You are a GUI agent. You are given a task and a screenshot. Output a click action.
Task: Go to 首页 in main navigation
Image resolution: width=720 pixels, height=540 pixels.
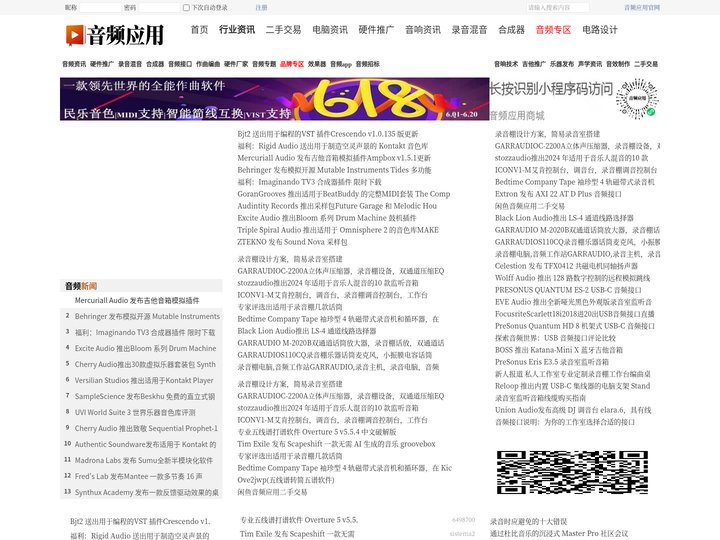[x=199, y=30]
